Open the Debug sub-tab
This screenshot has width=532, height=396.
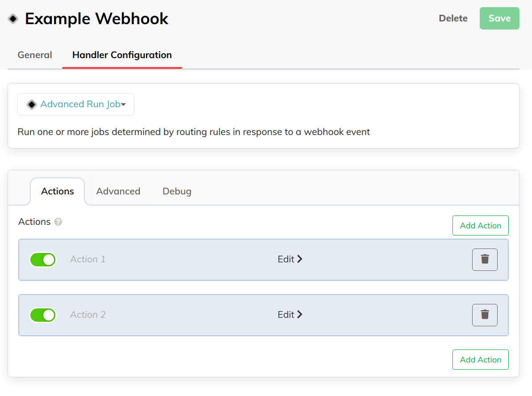click(177, 191)
